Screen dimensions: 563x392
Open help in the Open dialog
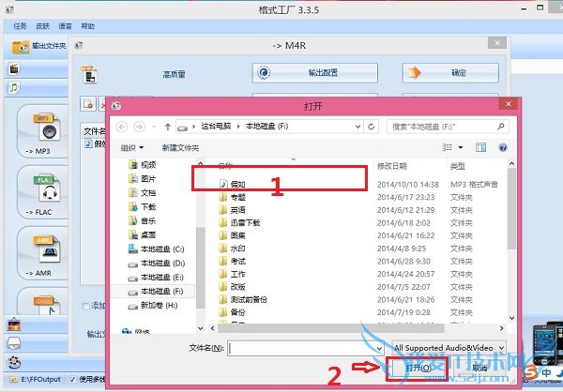coord(503,147)
